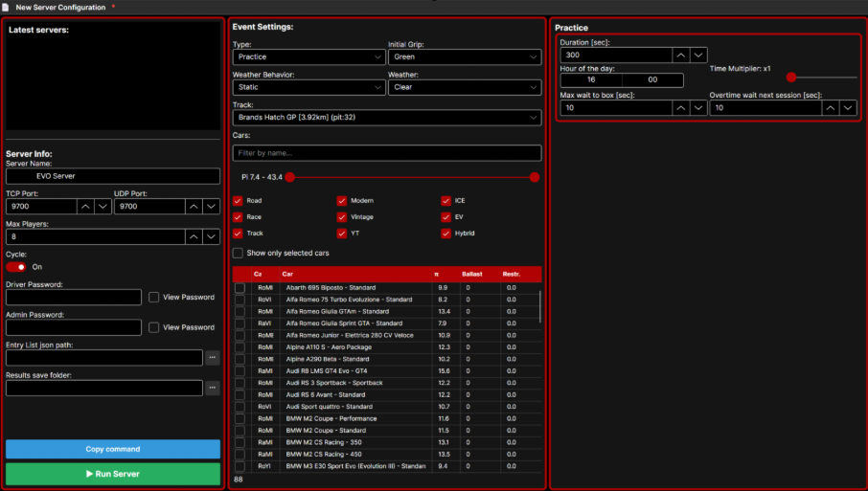Select the BMW M2 CS Racing - 450 checkbox
This screenshot has height=491, width=868.
click(240, 455)
